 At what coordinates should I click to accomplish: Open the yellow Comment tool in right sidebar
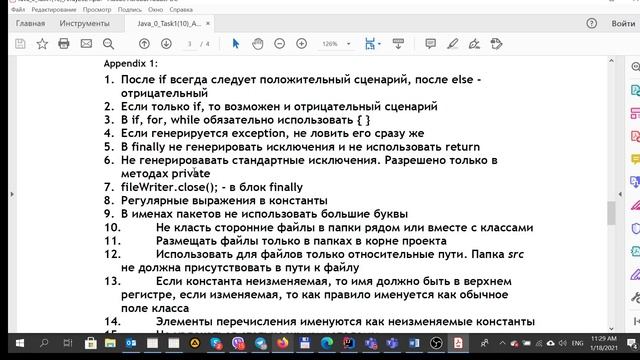coord(635,159)
